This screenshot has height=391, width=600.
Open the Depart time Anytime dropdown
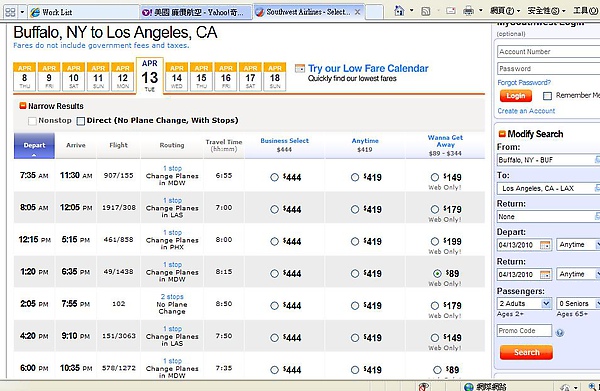[578, 244]
